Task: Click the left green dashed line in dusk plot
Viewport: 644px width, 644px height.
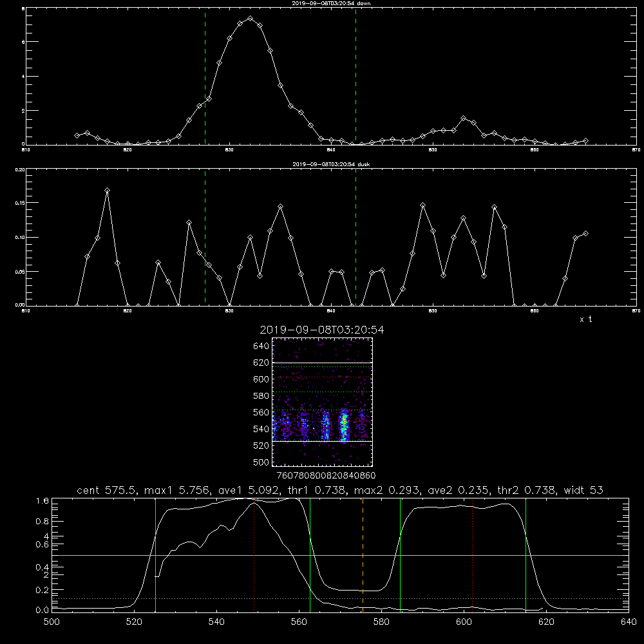Action: (205, 237)
